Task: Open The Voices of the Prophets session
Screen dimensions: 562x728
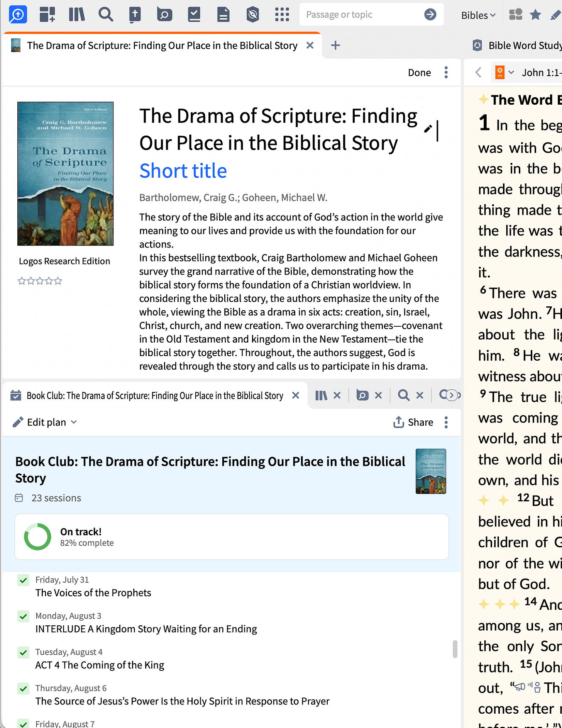Action: pyautogui.click(x=93, y=593)
